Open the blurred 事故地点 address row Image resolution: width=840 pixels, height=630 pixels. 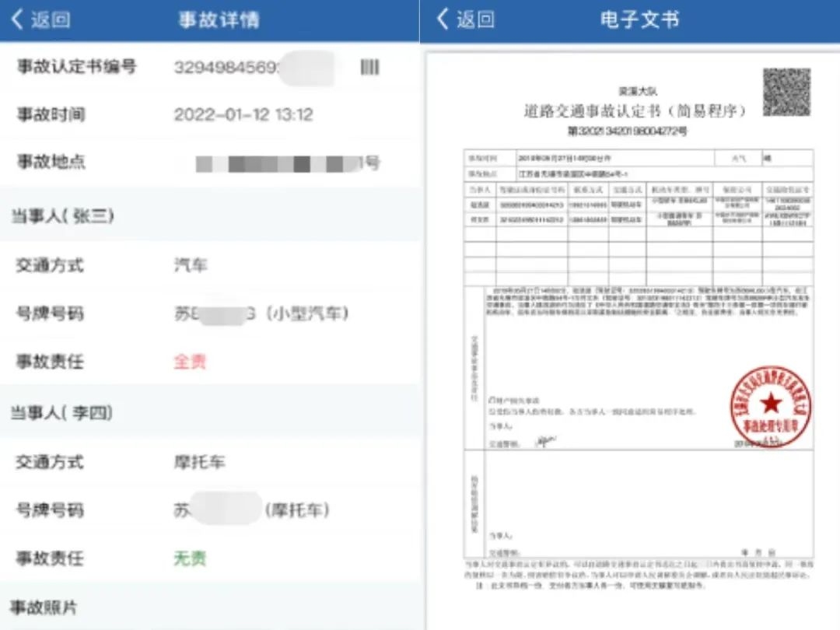(288, 163)
